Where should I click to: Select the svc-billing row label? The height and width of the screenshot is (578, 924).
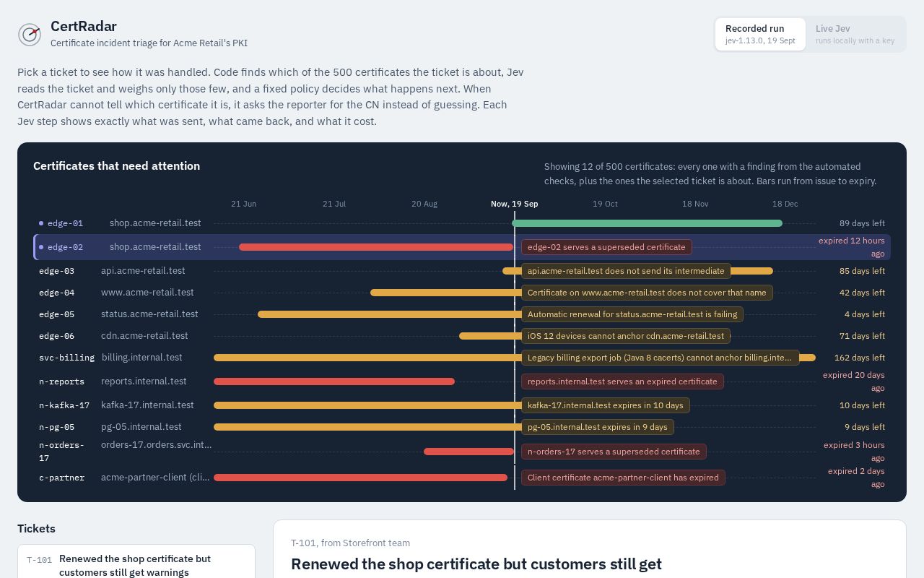point(66,358)
